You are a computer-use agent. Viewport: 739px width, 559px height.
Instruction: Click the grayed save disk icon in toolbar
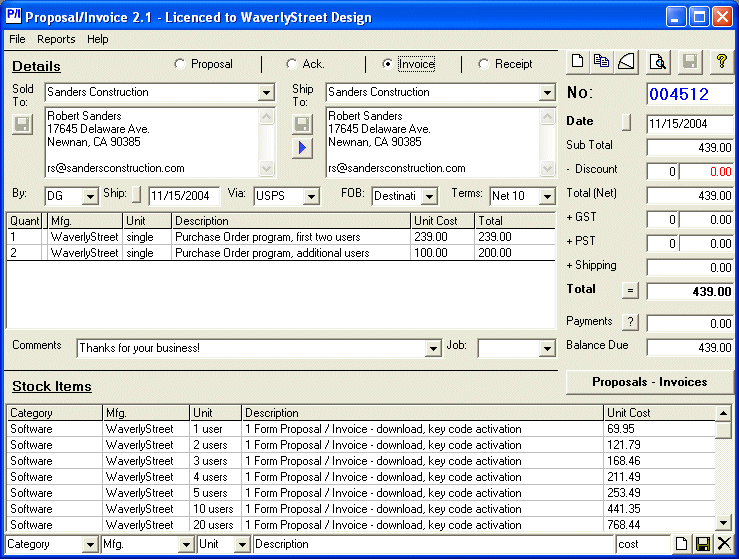coord(690,62)
